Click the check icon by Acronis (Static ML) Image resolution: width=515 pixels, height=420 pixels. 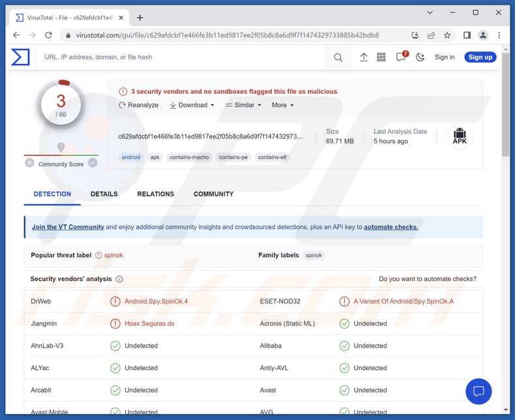tap(344, 323)
